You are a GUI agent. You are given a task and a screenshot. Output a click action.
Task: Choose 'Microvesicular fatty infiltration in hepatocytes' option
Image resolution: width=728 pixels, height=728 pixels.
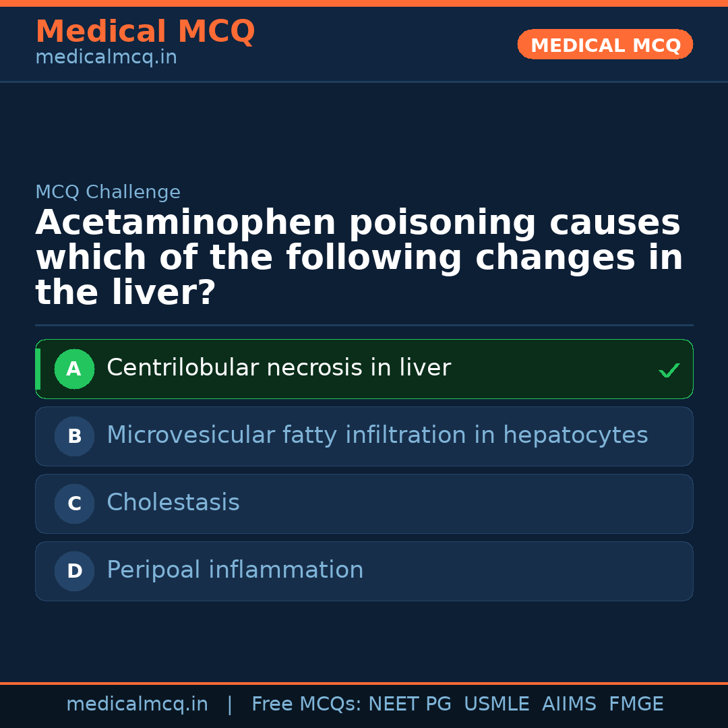[x=377, y=435]
